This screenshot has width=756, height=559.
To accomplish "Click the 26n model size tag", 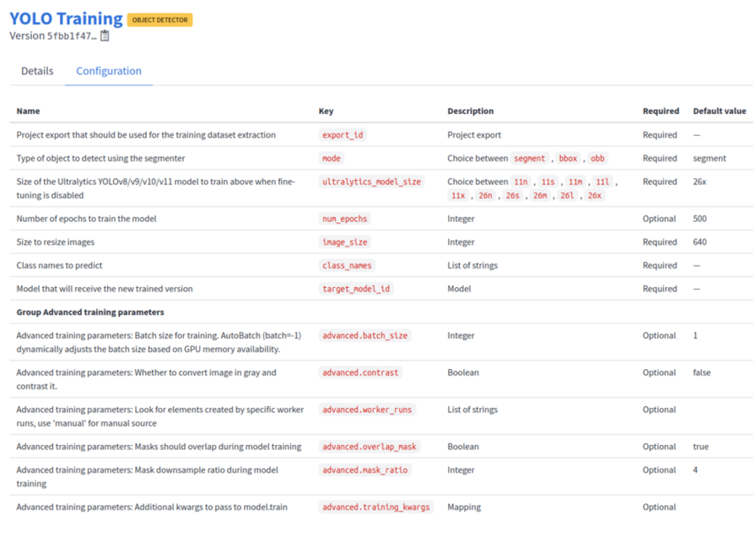I will click(x=485, y=196).
